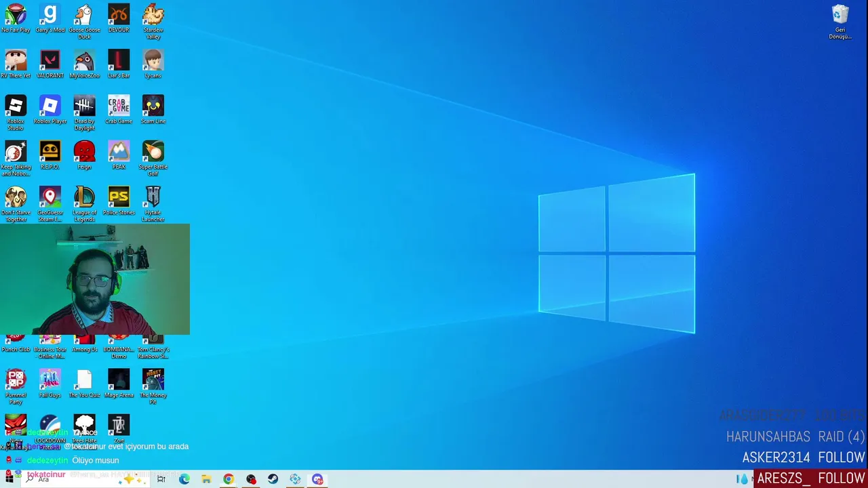Select the Pummel Party desktop shortcut
The image size is (868, 488).
16,386
